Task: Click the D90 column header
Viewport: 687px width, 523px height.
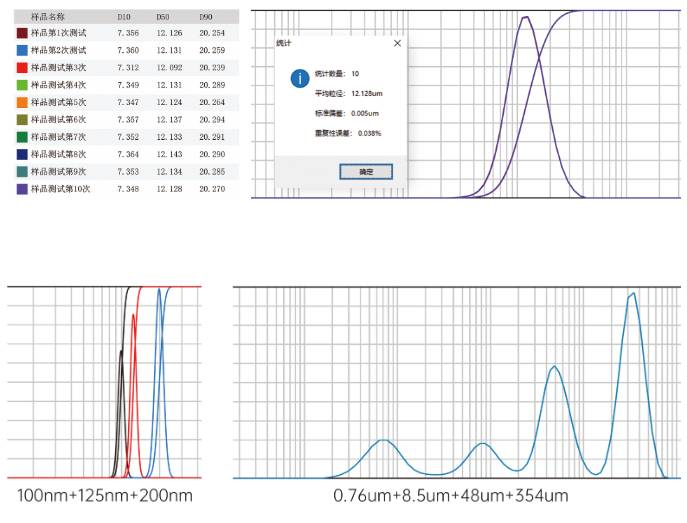Action: (206, 17)
